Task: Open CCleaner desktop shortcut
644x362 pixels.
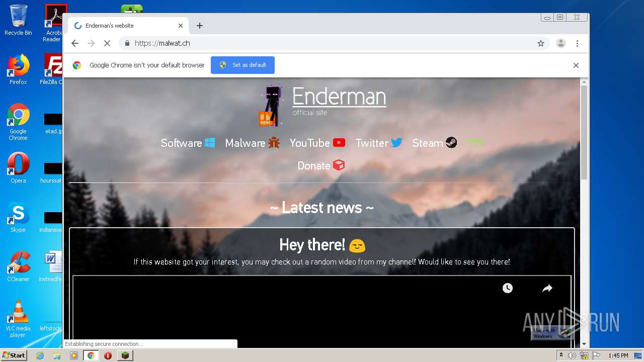Action: [18, 266]
